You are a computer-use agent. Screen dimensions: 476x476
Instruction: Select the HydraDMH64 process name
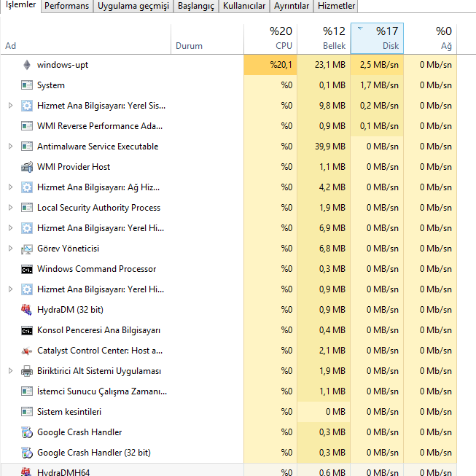(63, 472)
